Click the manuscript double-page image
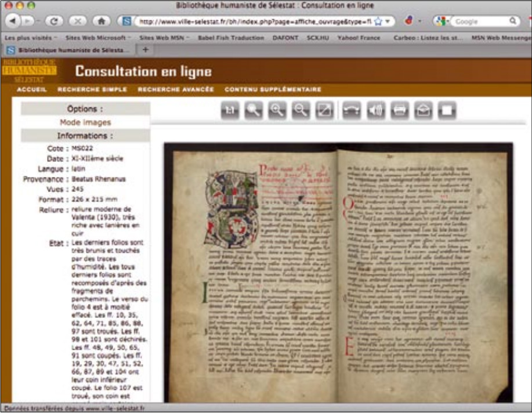Image resolution: width=532 pixels, height=413 pixels. (x=338, y=273)
